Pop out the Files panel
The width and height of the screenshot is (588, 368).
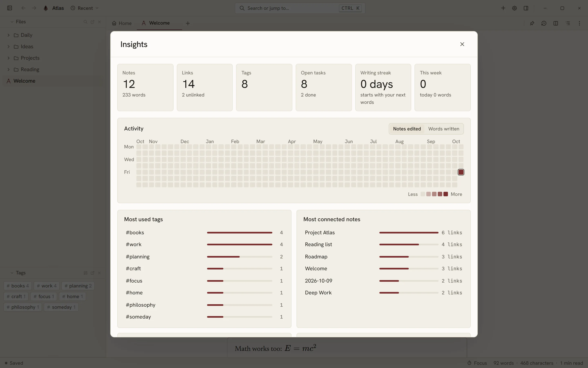[x=92, y=22]
